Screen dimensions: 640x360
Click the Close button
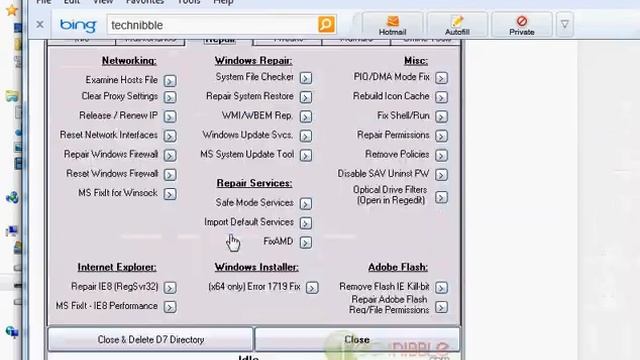pos(357,339)
